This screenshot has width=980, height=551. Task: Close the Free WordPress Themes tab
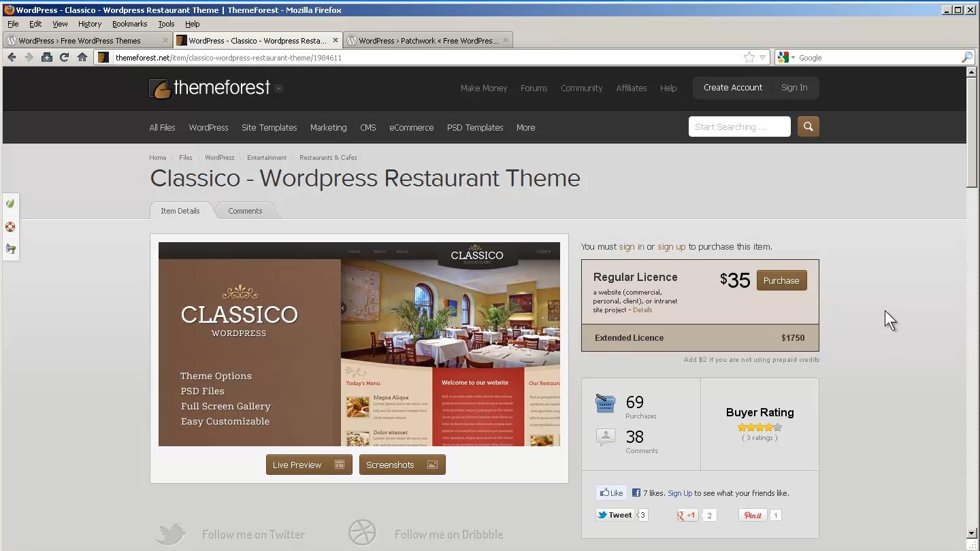[165, 40]
